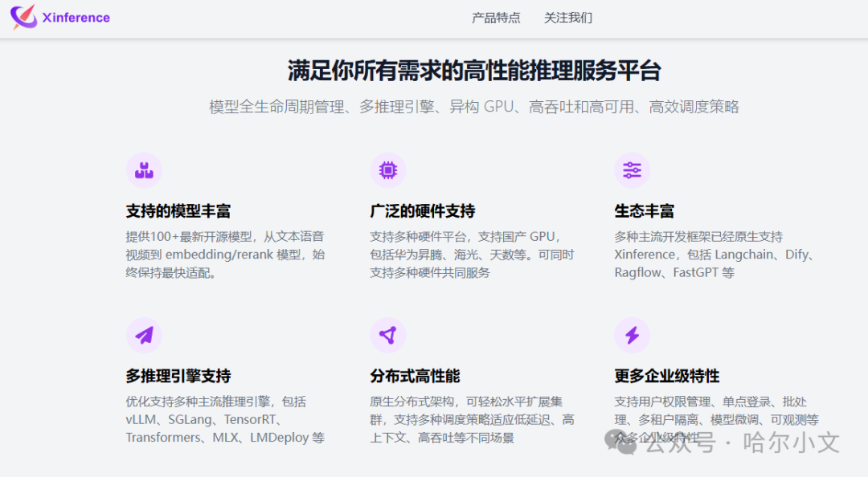This screenshot has height=477, width=868.
Task: Click the description starting with 支持多种硬件平台
Action: (x=473, y=255)
